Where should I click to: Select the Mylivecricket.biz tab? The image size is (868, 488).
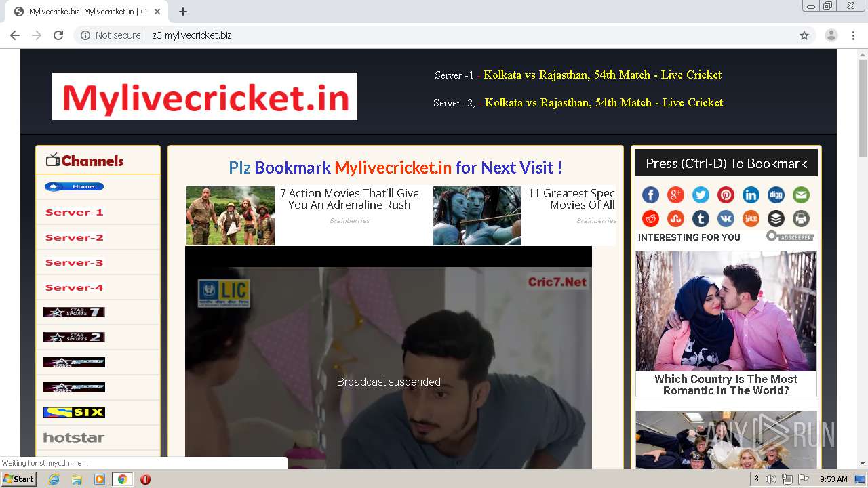point(88,12)
